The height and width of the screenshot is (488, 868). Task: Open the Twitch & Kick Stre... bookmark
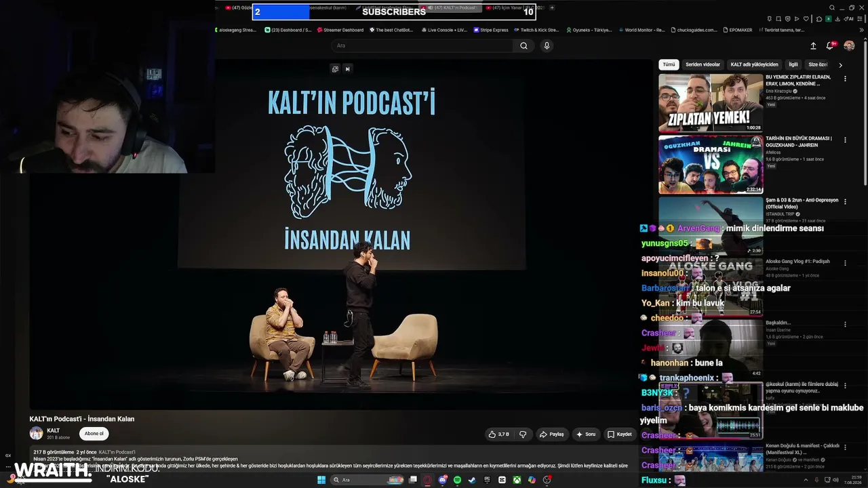[x=536, y=30]
